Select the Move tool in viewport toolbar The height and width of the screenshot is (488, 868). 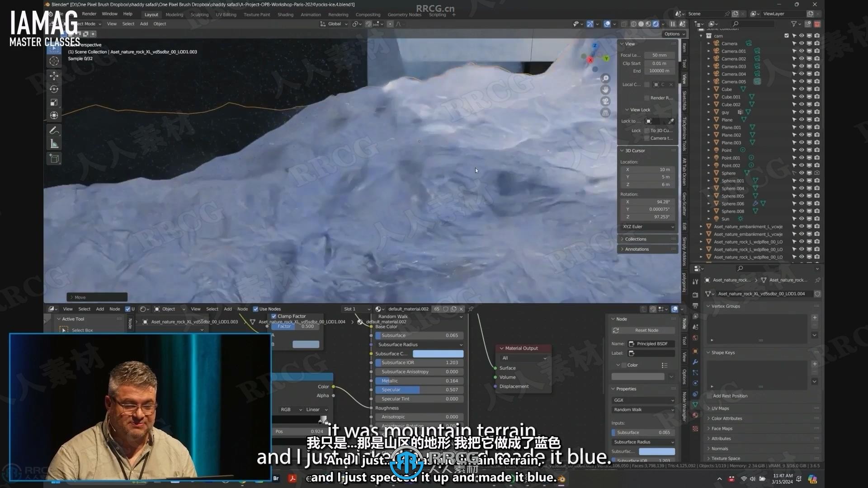(x=54, y=75)
